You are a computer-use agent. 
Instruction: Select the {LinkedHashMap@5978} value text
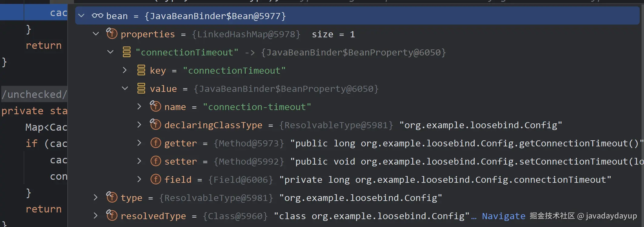[x=246, y=34]
